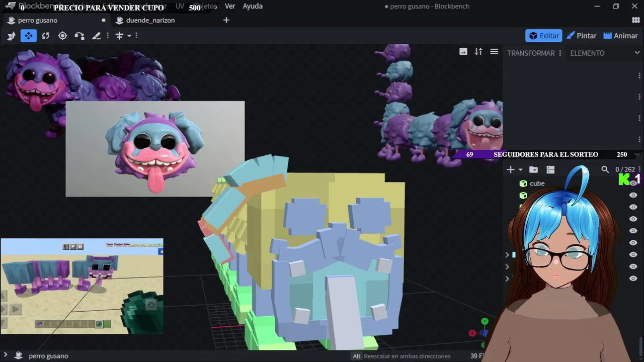Image resolution: width=644 pixels, height=362 pixels.
Task: Select the Pivot tool
Action: 62,36
